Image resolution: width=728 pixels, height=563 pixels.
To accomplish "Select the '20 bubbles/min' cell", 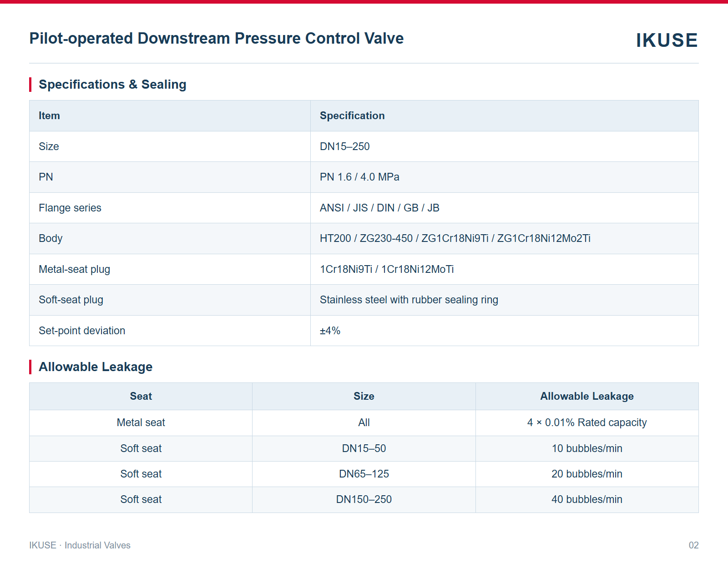I will tap(587, 474).
